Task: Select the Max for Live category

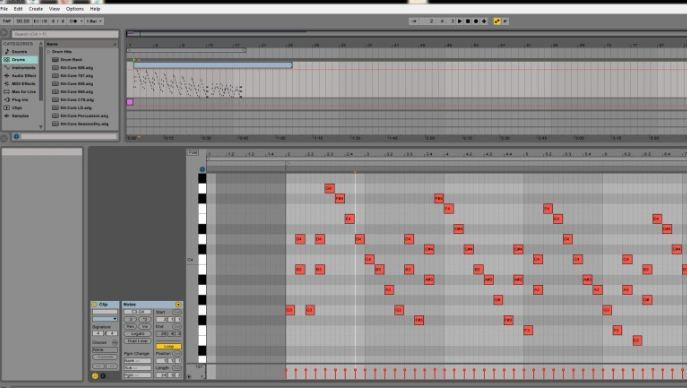Action: coord(20,92)
